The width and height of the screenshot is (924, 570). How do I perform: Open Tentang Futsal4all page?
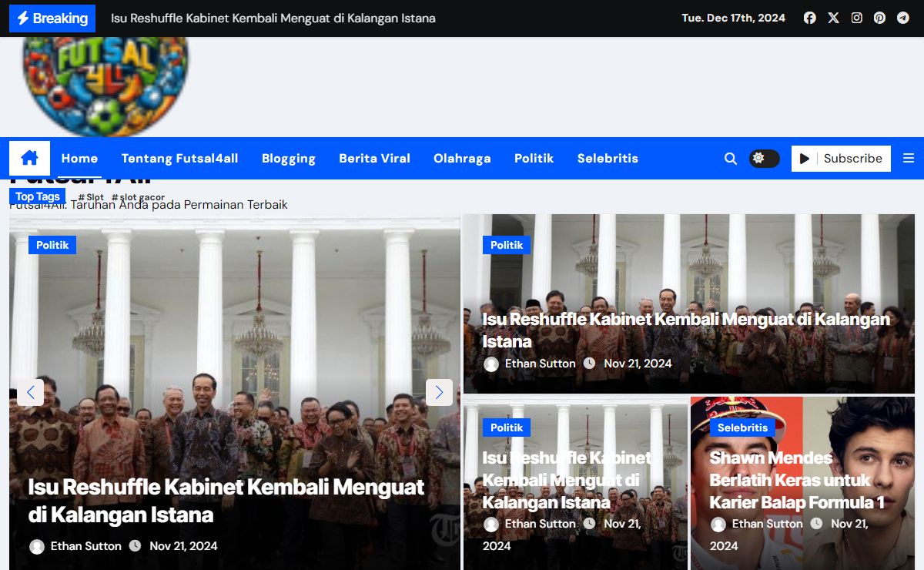(x=179, y=159)
